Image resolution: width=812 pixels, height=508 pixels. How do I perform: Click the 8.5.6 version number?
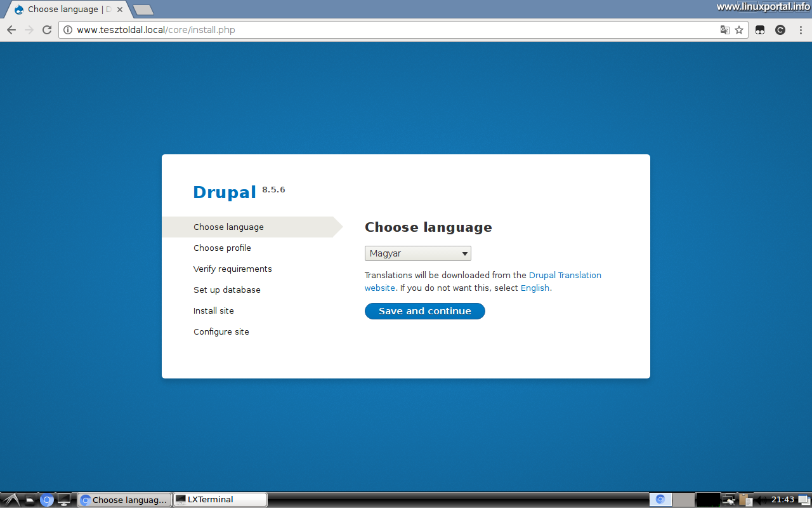[273, 189]
